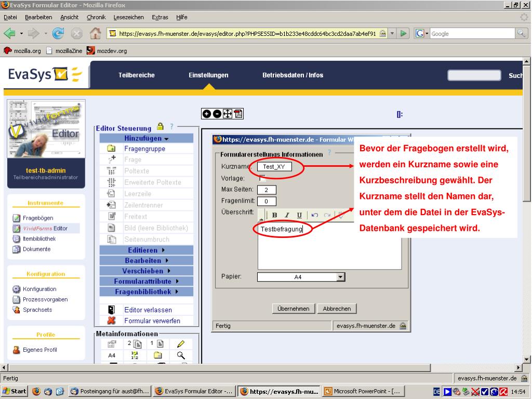Click the magnifier icon in Metainformationen
The width and height of the screenshot is (532, 399).
[x=181, y=355]
